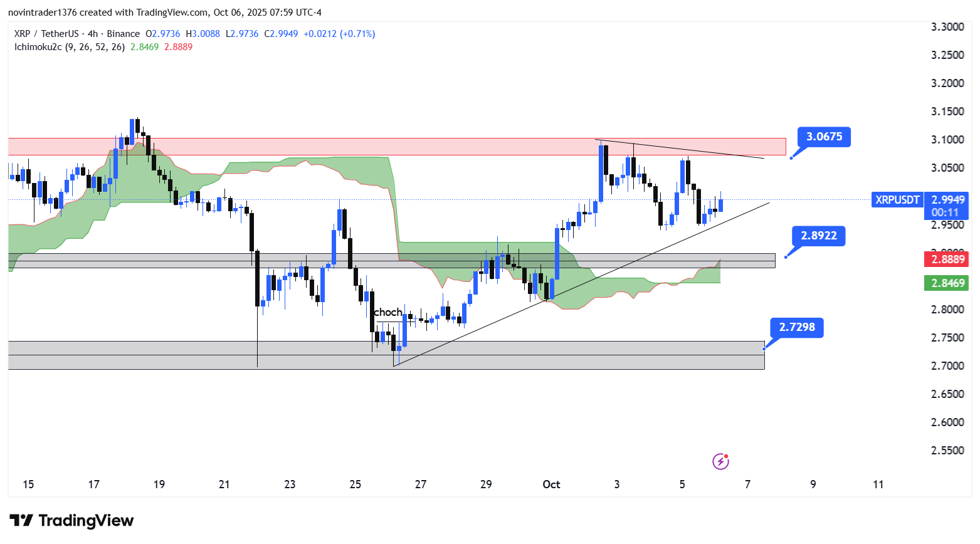
Task: Click the pink resistance zone rectangle
Action: point(376,147)
